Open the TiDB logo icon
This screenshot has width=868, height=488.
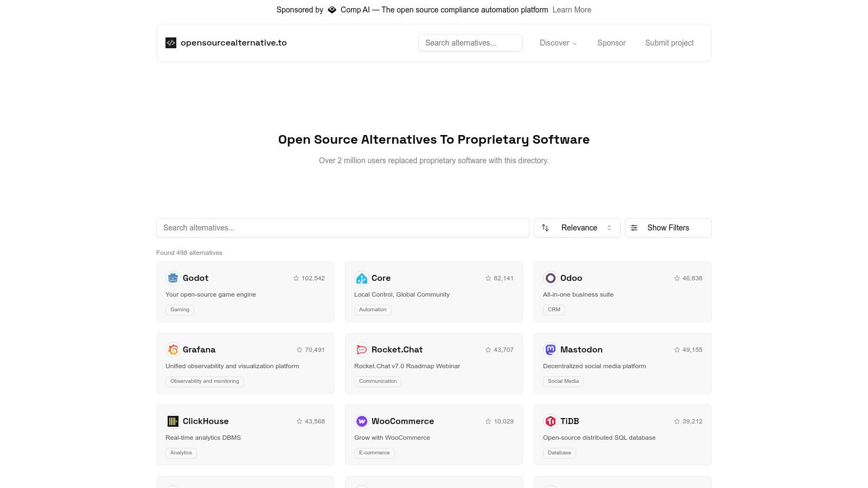coord(550,421)
